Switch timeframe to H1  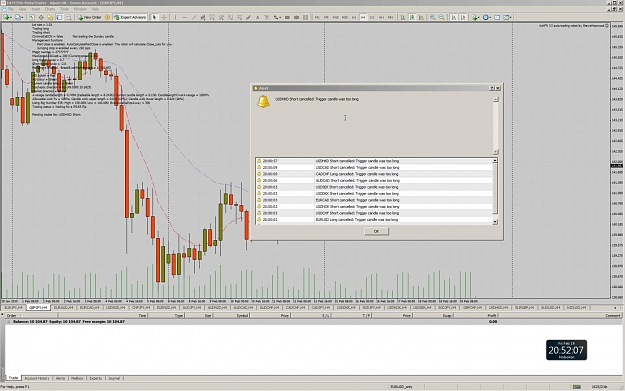pos(354,17)
